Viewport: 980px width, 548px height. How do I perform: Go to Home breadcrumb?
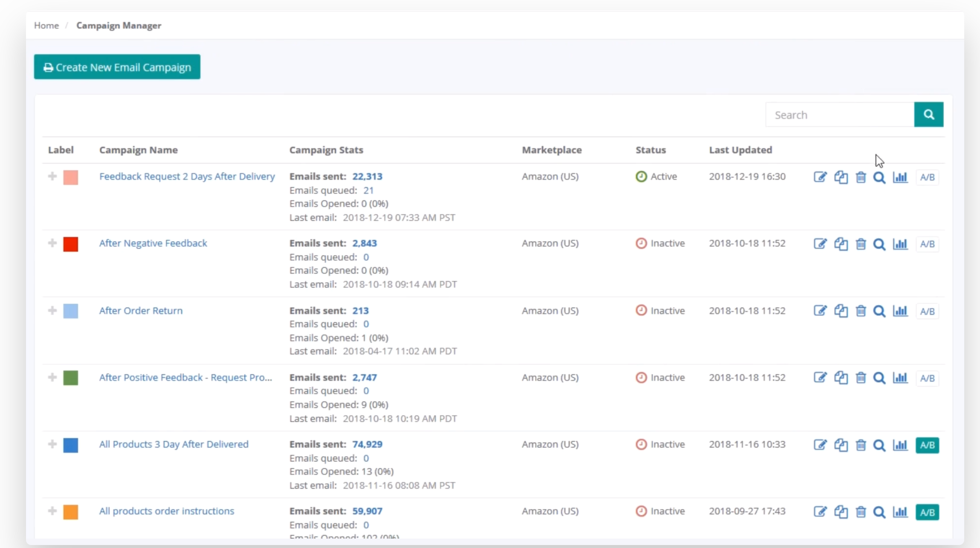(46, 26)
